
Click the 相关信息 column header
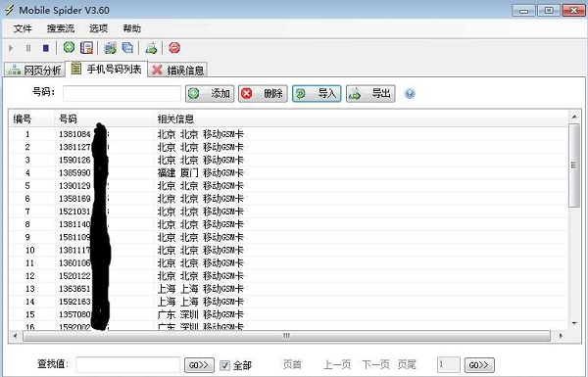coord(360,119)
